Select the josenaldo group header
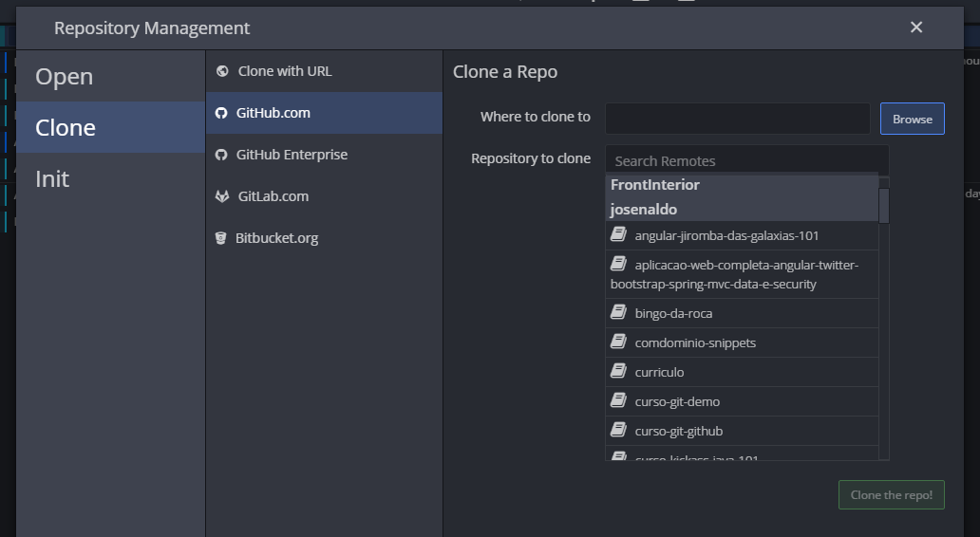 click(x=742, y=209)
